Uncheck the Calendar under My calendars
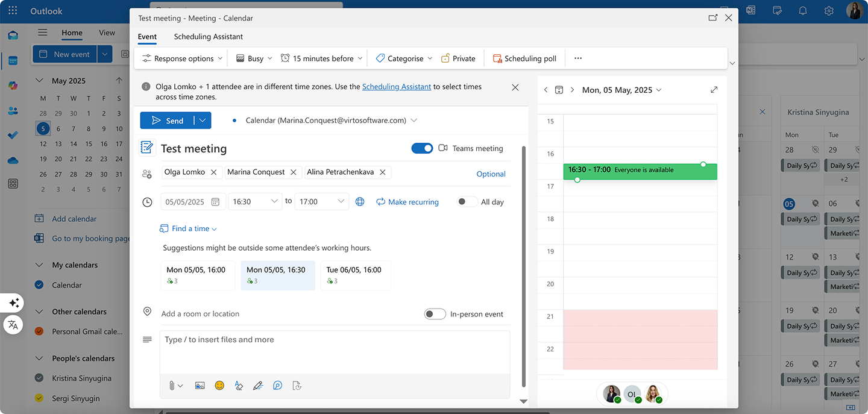Viewport: 868px width, 414px height. pyautogui.click(x=39, y=285)
